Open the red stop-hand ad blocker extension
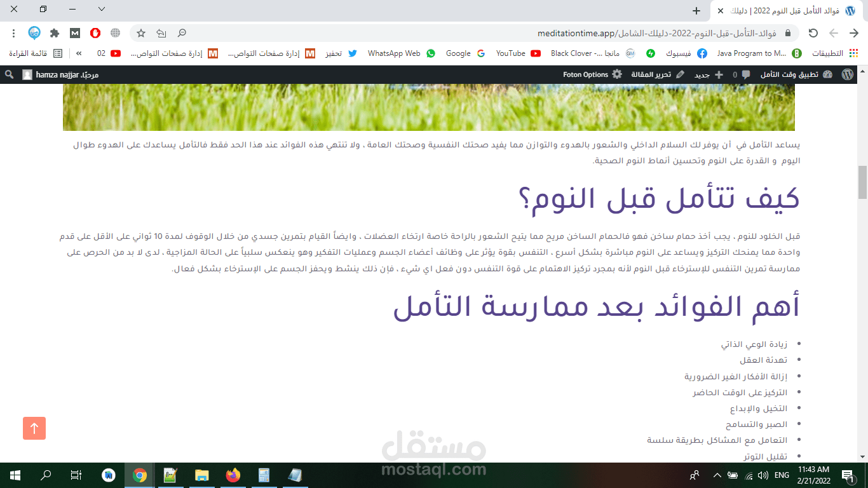 tap(95, 33)
